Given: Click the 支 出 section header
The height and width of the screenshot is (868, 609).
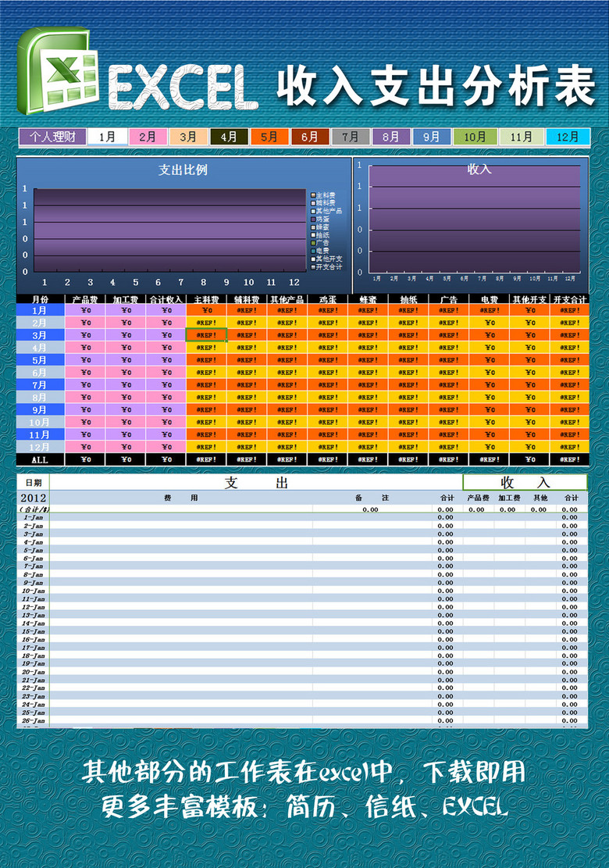Looking at the screenshot, I should click(256, 483).
